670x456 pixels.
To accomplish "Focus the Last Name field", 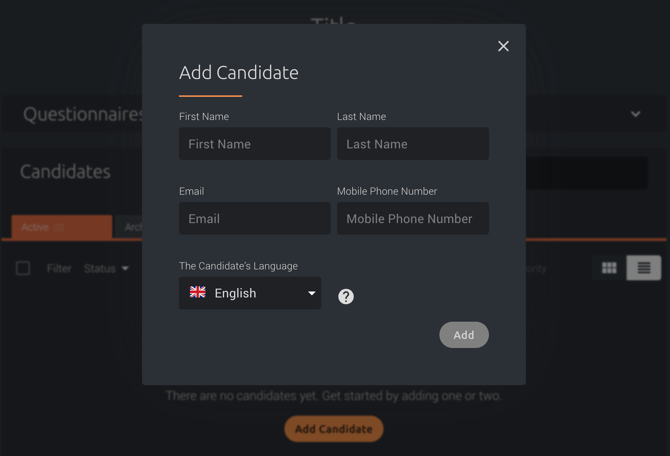I will [x=413, y=144].
